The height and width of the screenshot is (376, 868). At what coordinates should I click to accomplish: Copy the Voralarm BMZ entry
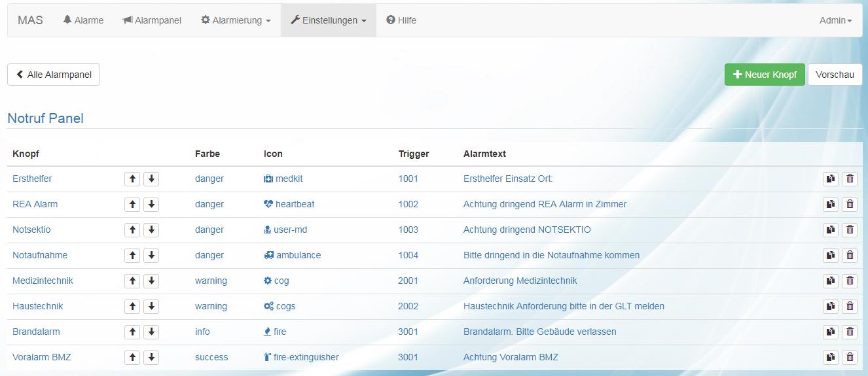(x=831, y=358)
